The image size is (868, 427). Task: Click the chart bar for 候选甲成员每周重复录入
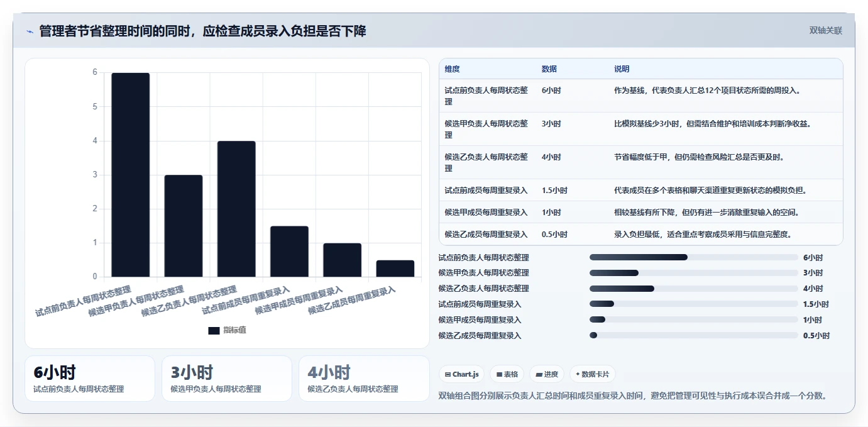pos(342,260)
